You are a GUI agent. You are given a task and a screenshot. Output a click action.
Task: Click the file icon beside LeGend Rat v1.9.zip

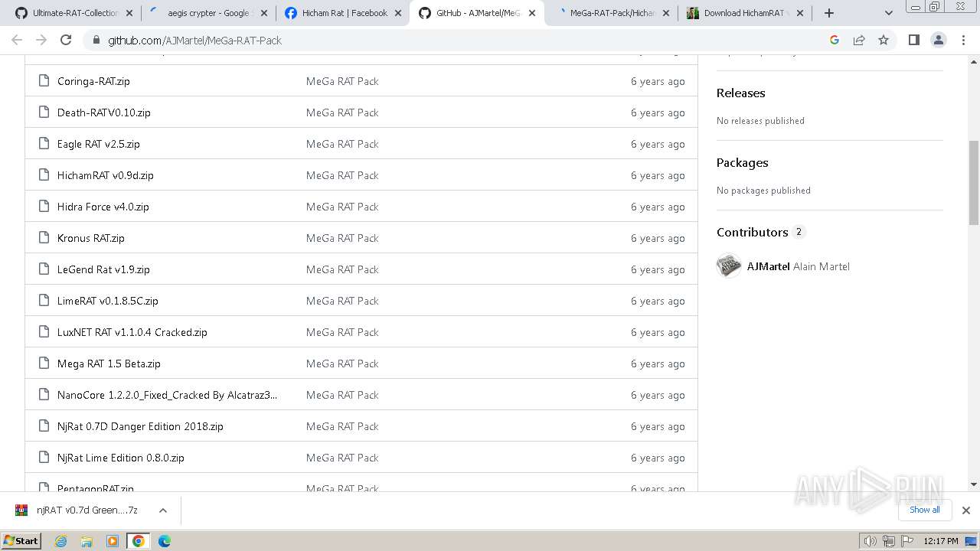(x=44, y=269)
